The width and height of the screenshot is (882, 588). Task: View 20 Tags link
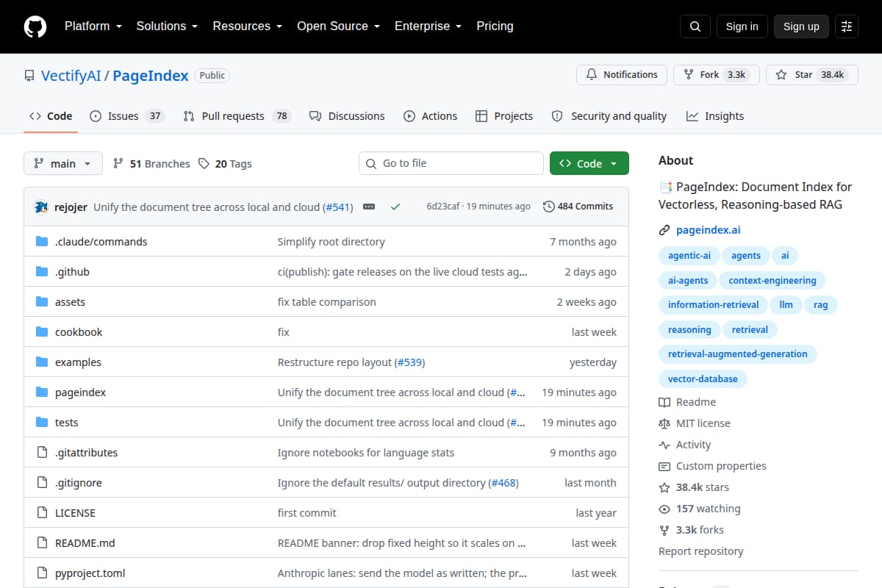(225, 164)
